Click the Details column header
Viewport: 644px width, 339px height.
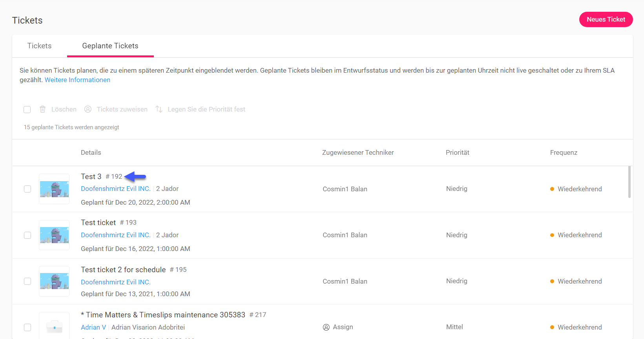pos(91,152)
